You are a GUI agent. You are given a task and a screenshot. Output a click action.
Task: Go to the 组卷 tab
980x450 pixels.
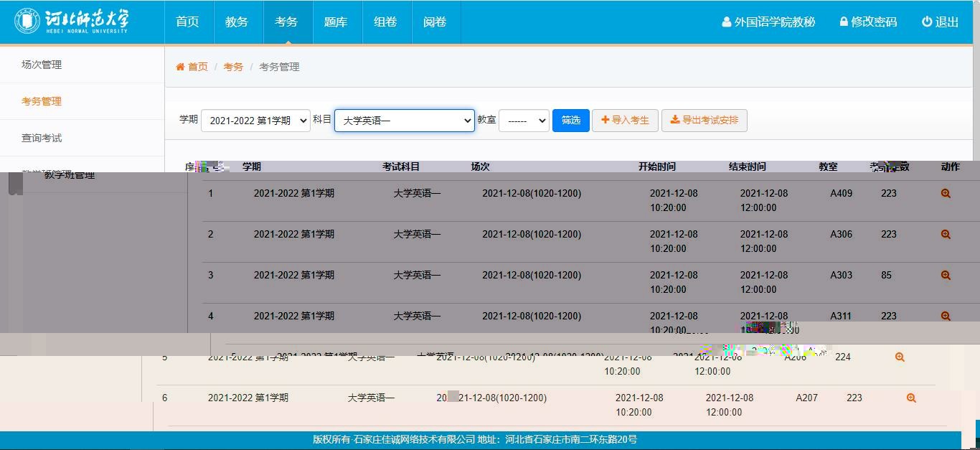pos(385,22)
